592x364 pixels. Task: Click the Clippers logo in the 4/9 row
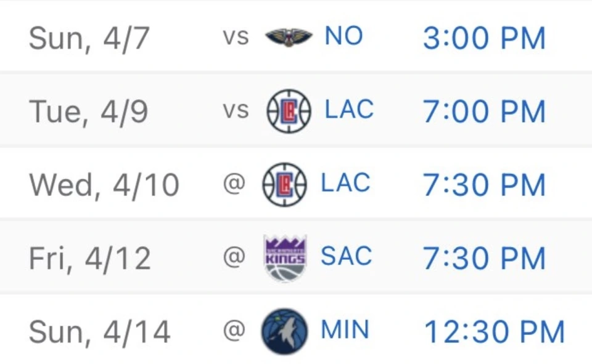click(289, 111)
